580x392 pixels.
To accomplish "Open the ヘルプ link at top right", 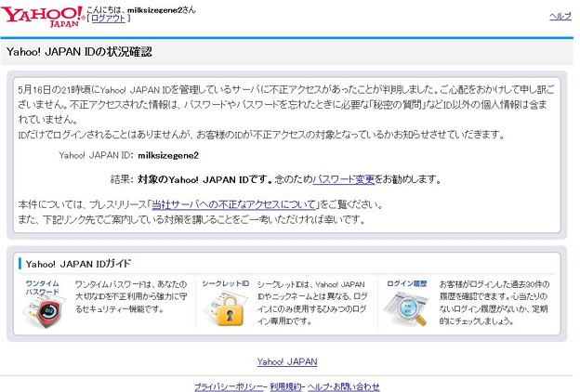I will point(560,17).
